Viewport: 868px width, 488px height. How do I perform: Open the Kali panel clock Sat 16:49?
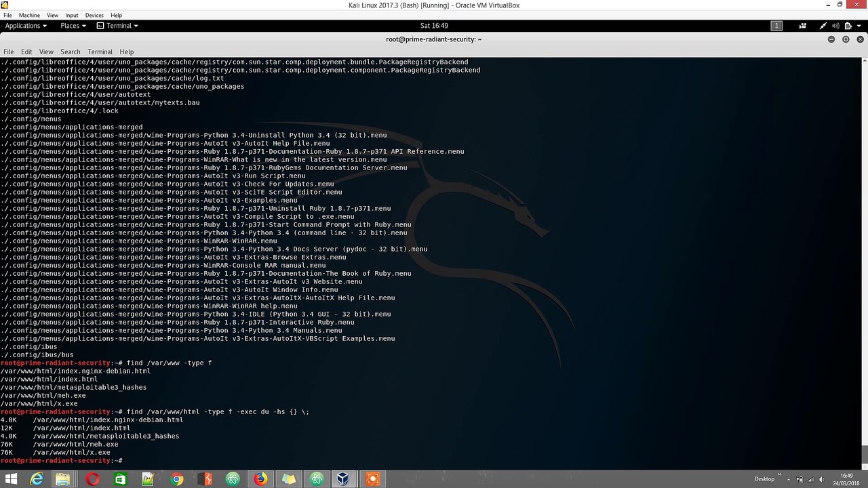tap(434, 26)
